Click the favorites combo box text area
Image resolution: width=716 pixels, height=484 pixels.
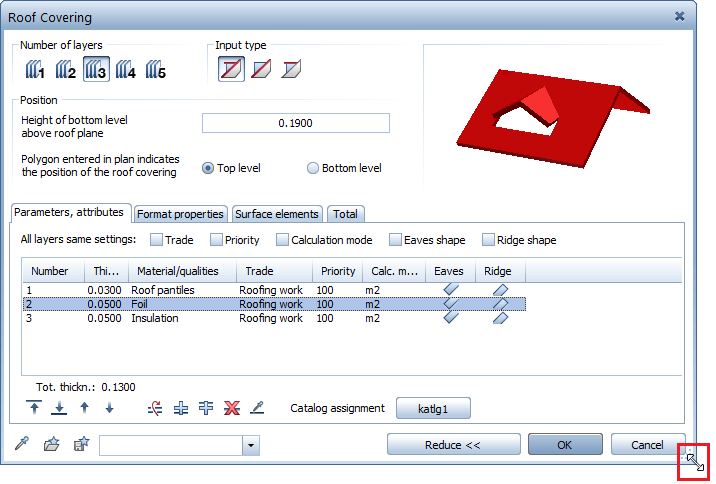[171, 445]
